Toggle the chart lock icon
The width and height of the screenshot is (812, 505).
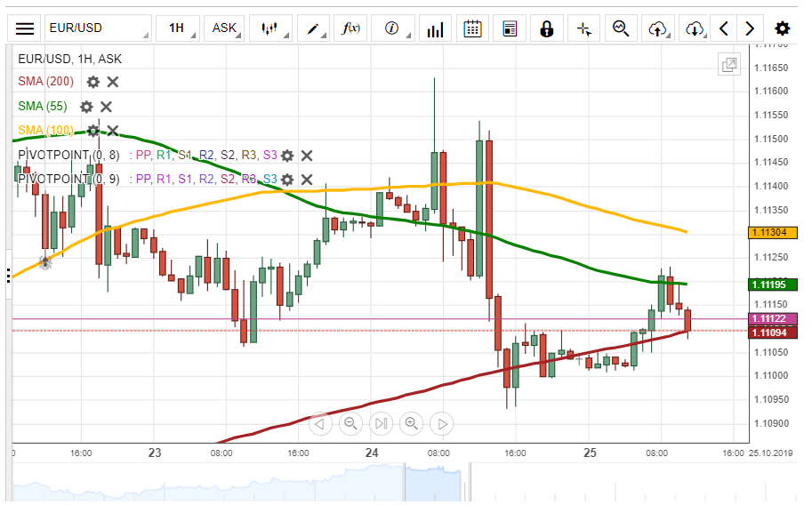pyautogui.click(x=547, y=28)
